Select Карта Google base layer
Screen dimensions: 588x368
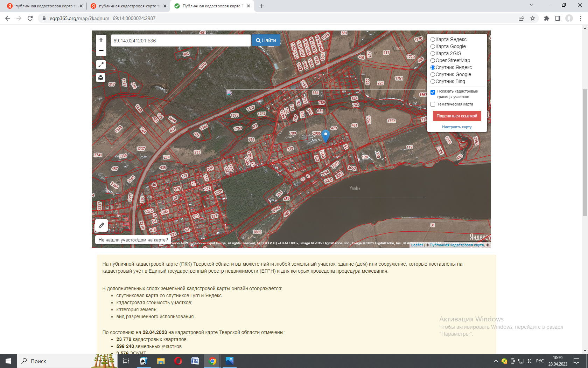(433, 46)
